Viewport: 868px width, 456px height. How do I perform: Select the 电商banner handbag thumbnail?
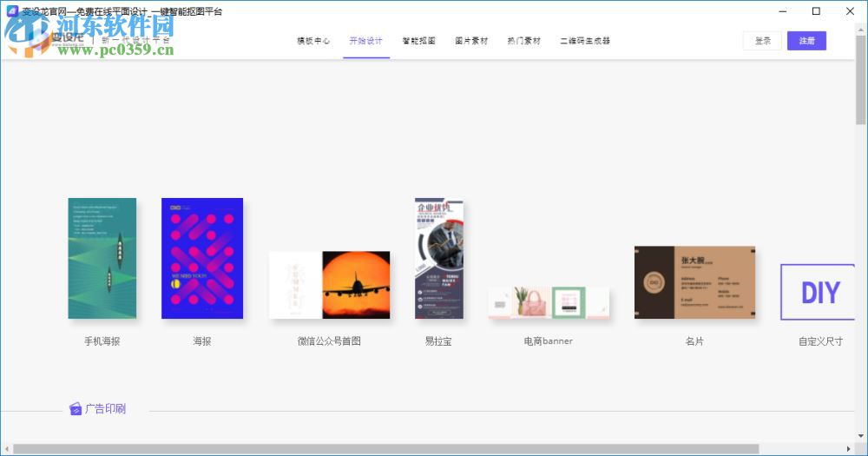click(x=549, y=302)
